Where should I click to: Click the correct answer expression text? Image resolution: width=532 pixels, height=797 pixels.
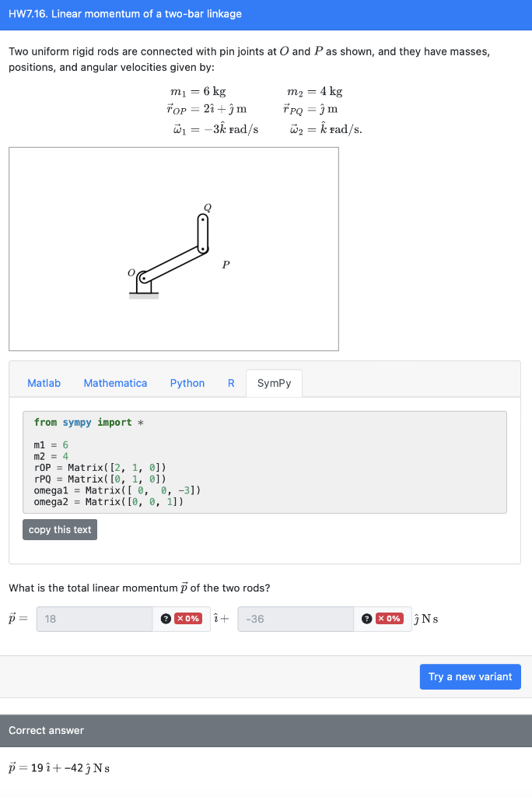(58, 767)
